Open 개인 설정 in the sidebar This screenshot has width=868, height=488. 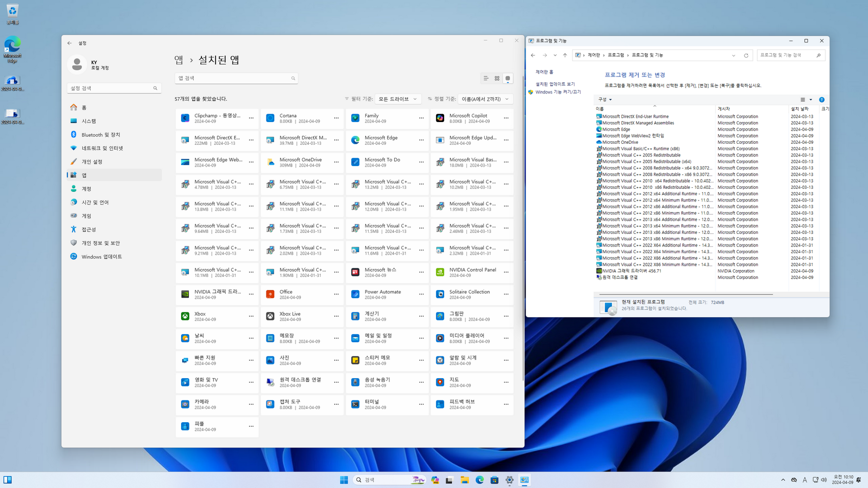[x=114, y=162]
